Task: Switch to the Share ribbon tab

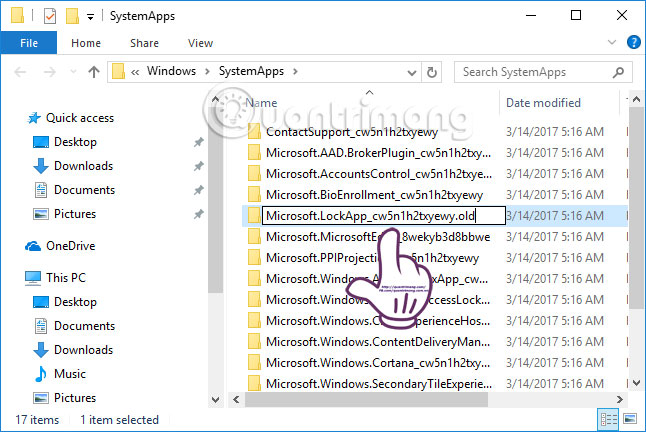Action: [x=144, y=43]
